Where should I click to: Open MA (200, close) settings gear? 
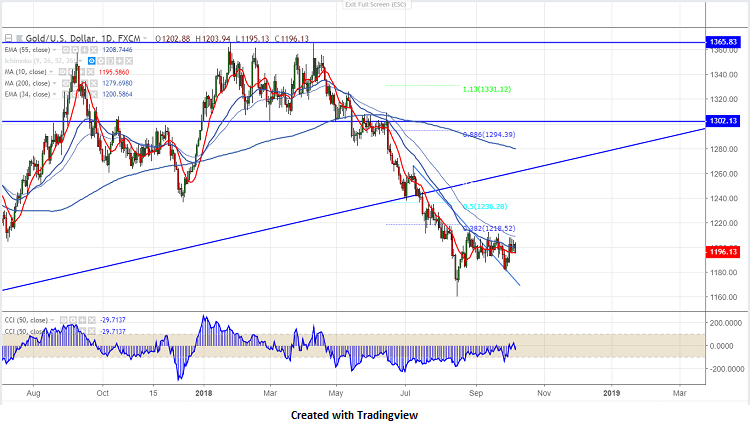point(75,83)
